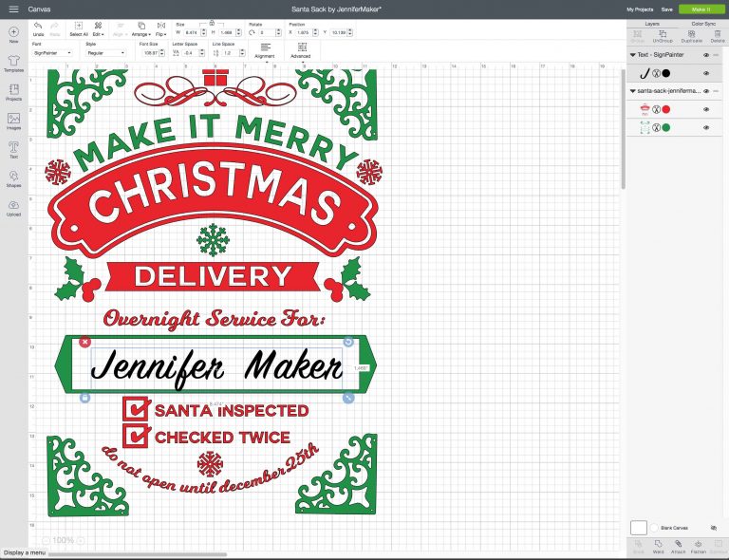Click the Weld tool at the bottom right
The height and width of the screenshot is (560, 729).
[x=659, y=547]
